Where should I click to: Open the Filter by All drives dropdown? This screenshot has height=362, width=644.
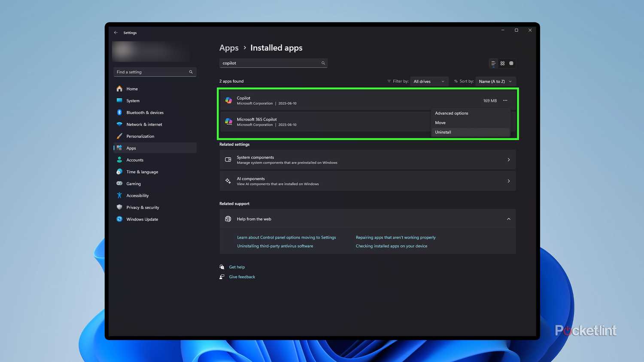coord(428,81)
